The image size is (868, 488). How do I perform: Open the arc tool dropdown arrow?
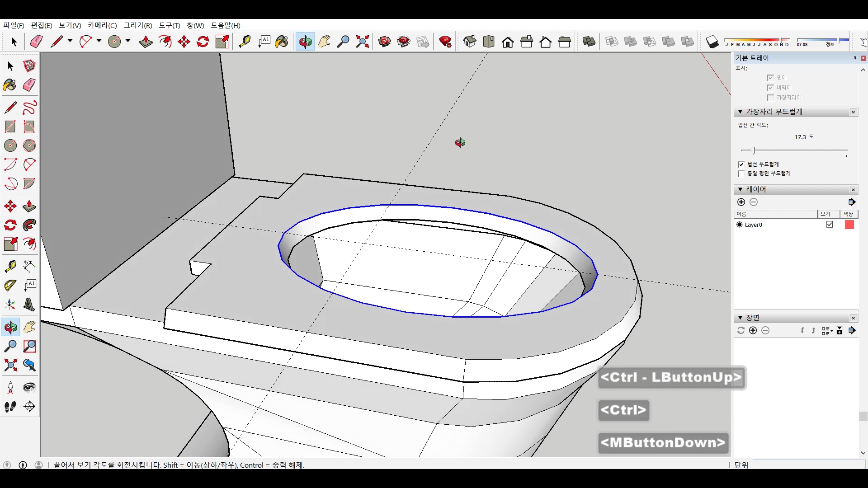(99, 41)
